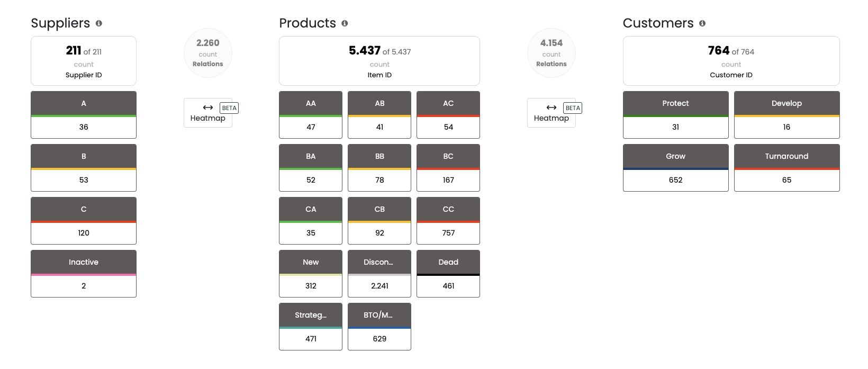Click the 764 Customer ID count card
This screenshot has width=868, height=369.
pos(731,61)
